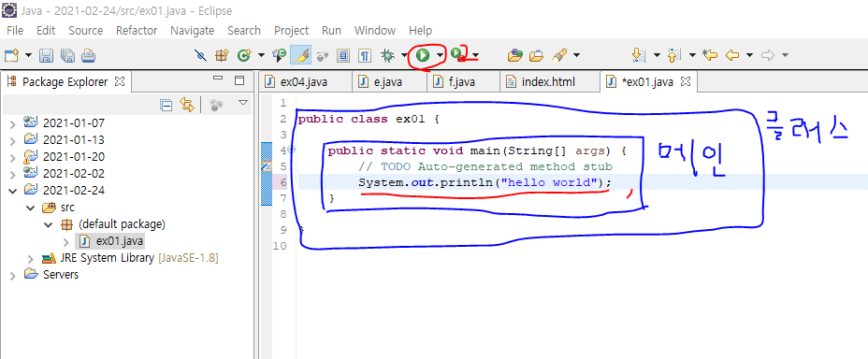
Task: Click Collapse All in Package Explorer
Action: [x=166, y=105]
